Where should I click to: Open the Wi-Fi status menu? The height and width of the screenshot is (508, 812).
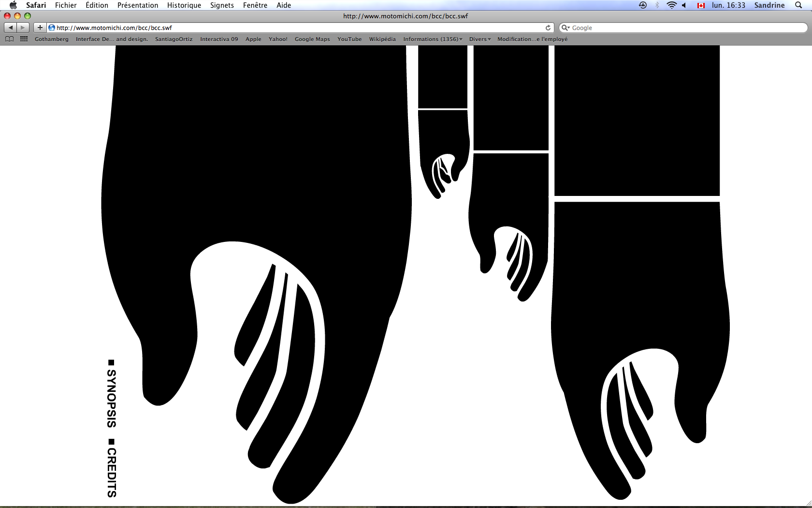[671, 5]
